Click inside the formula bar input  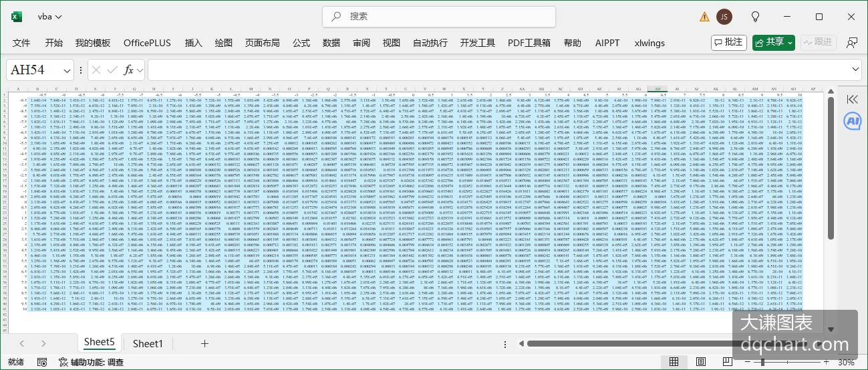[x=498, y=70]
